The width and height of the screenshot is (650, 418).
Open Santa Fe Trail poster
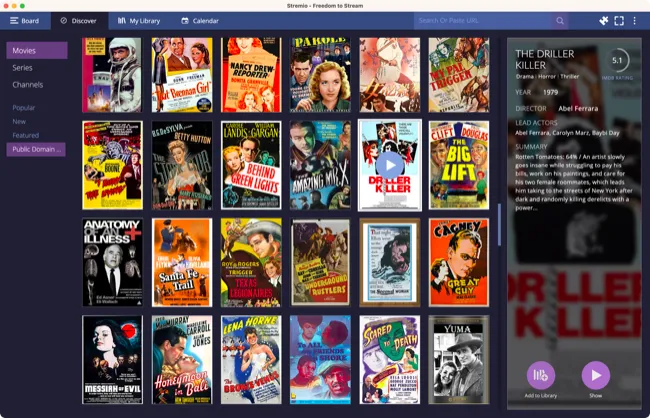(x=182, y=262)
